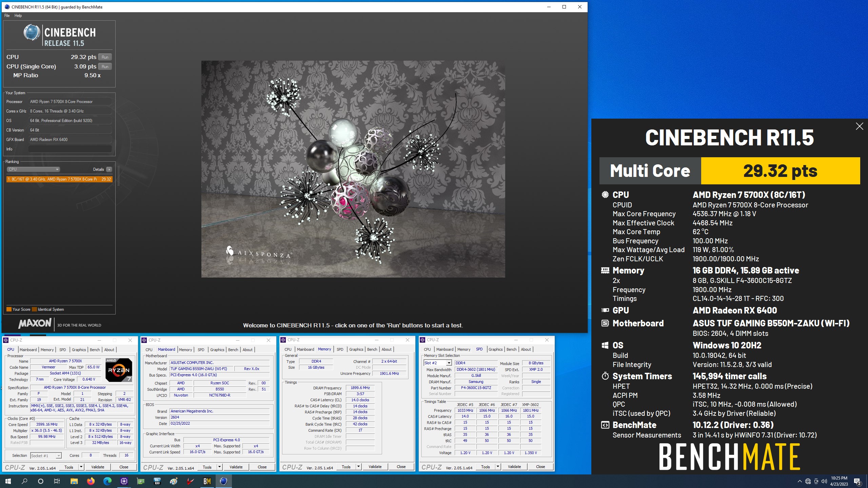Image resolution: width=868 pixels, height=488 pixels.
Task: Click the Cinebench title bar app icon
Action: click(7, 7)
